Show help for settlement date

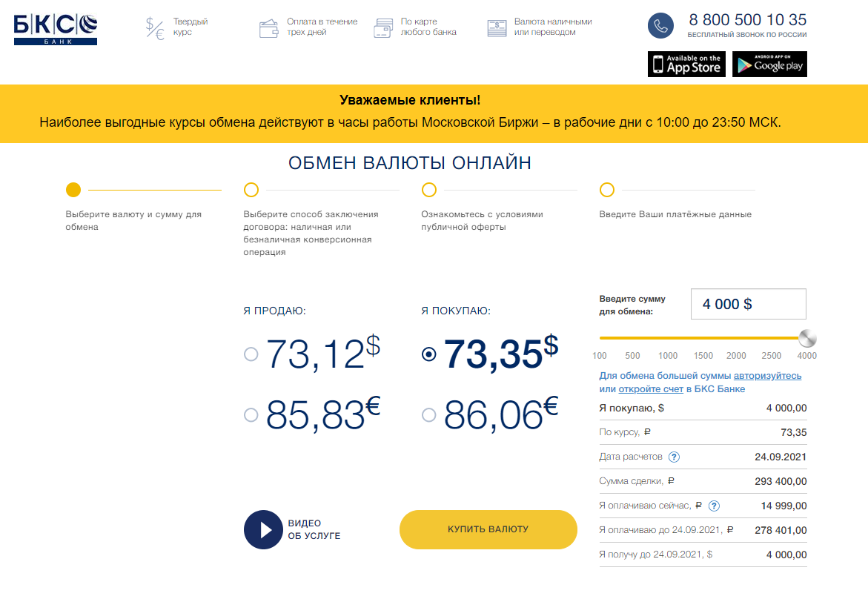674,457
